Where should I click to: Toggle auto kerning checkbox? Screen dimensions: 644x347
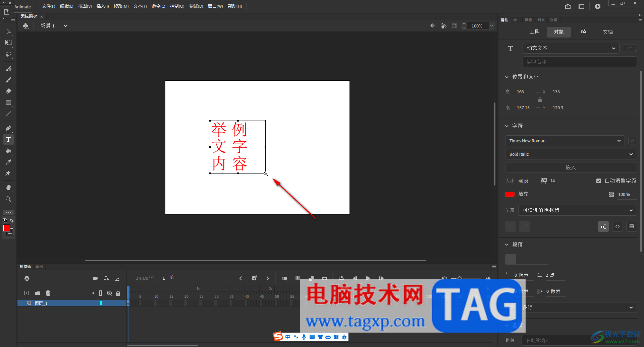pos(599,181)
